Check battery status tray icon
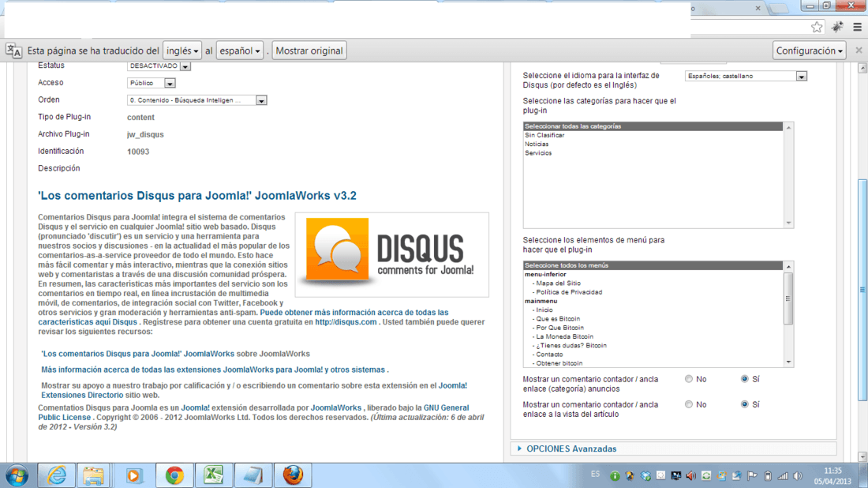This screenshot has height=488, width=868. (768, 476)
